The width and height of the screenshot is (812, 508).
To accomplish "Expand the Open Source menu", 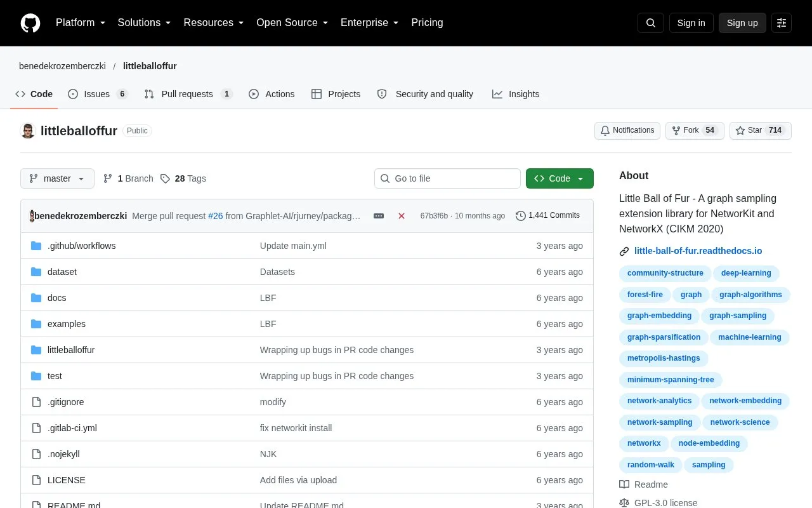I will click(292, 23).
